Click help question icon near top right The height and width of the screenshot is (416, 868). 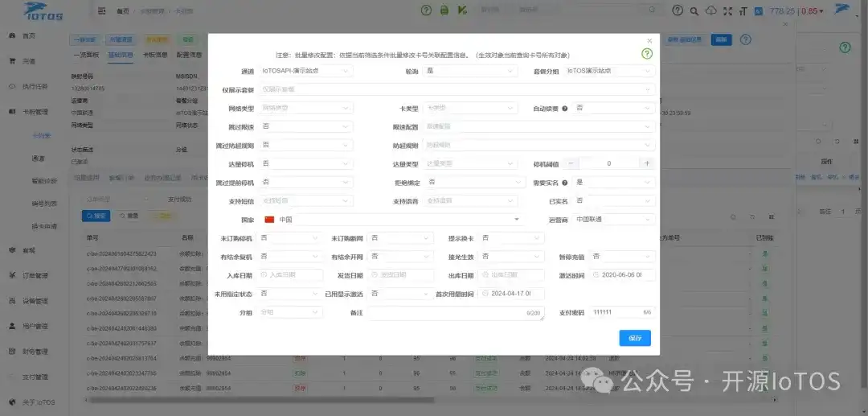677,10
